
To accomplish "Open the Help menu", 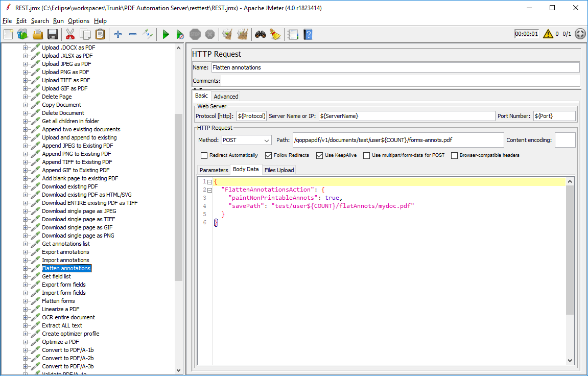I will (x=100, y=21).
